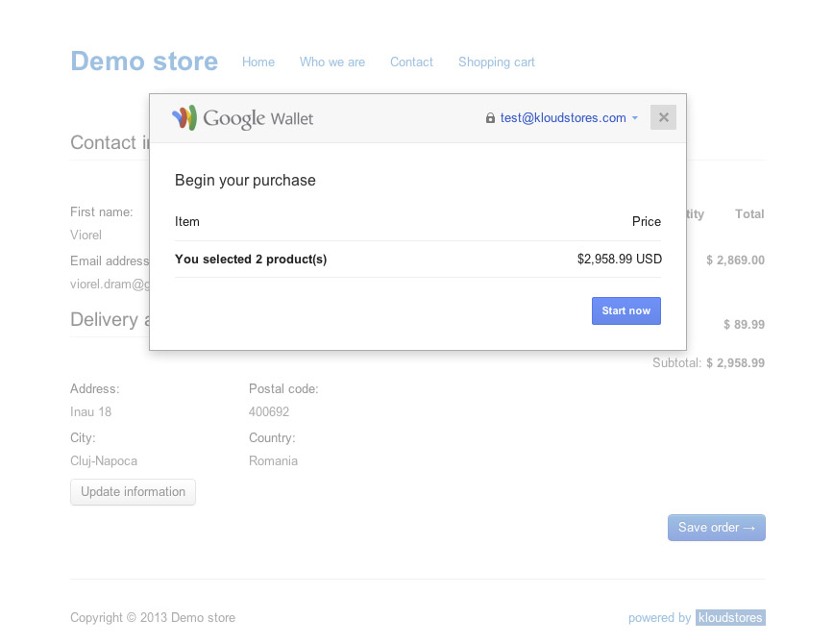Click the postal code value 400692
Viewport: 834px width, 644px height.
click(269, 412)
